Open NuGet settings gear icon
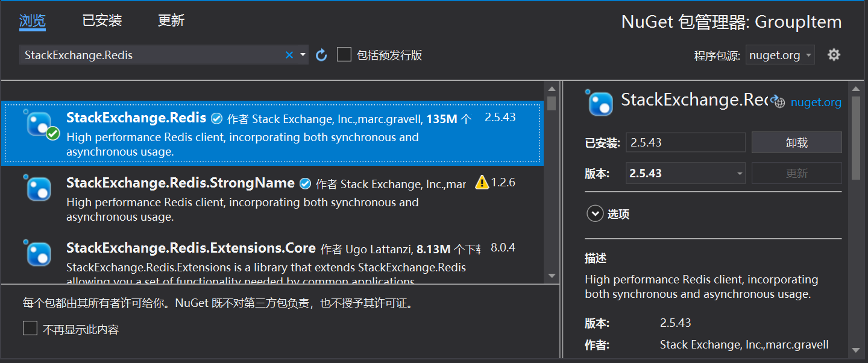The height and width of the screenshot is (363, 868). [x=834, y=55]
